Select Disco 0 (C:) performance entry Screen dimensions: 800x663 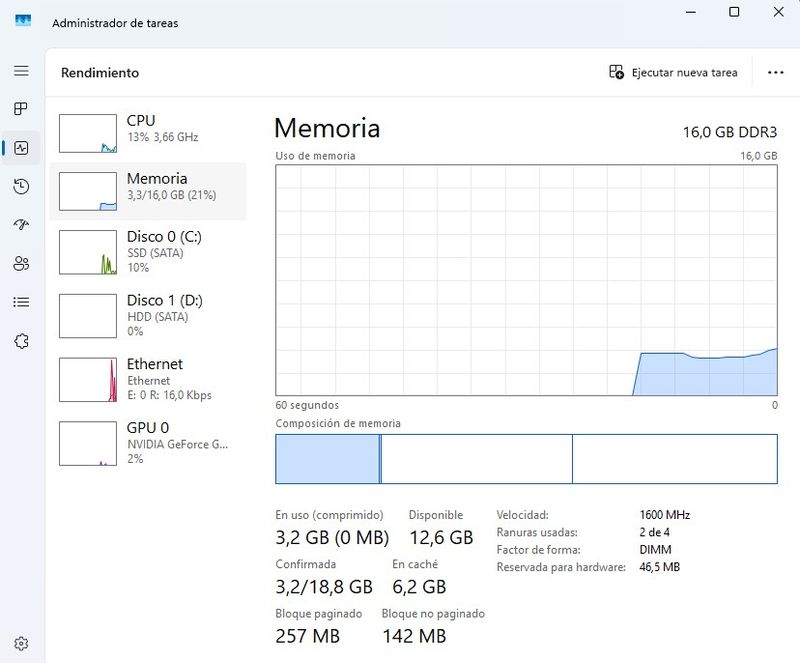[x=148, y=252]
